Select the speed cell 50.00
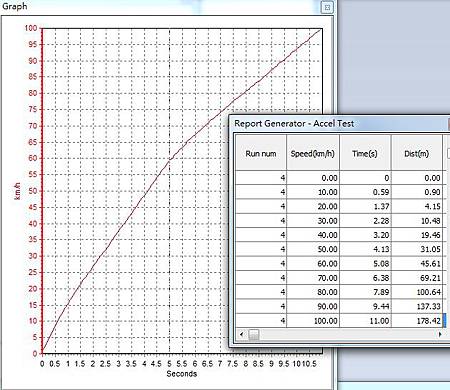450x390 pixels. click(x=313, y=249)
